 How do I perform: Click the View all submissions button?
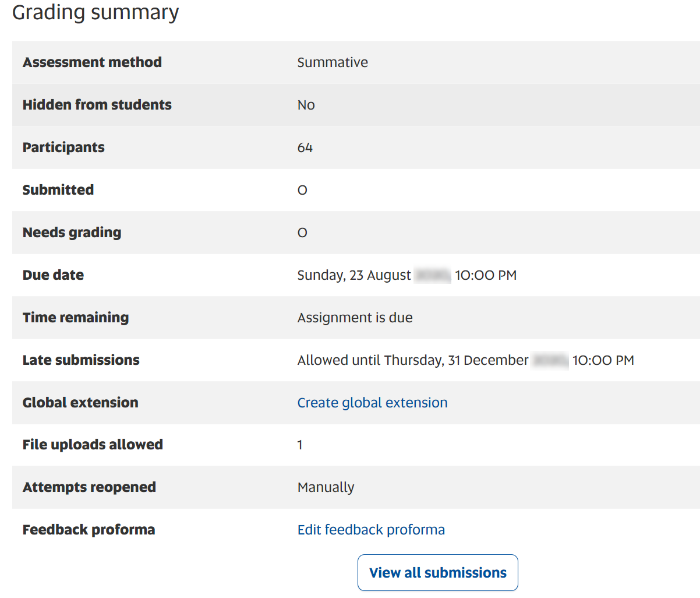[437, 572]
